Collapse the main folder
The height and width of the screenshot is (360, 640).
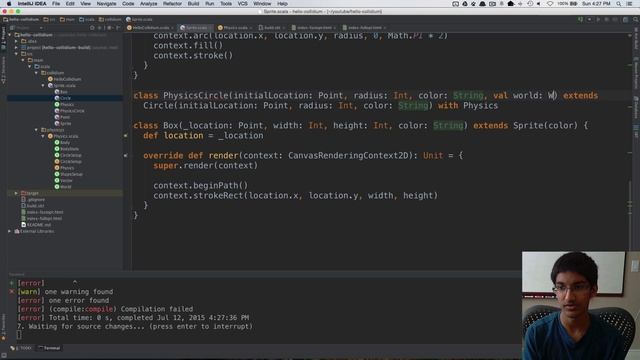[23, 60]
